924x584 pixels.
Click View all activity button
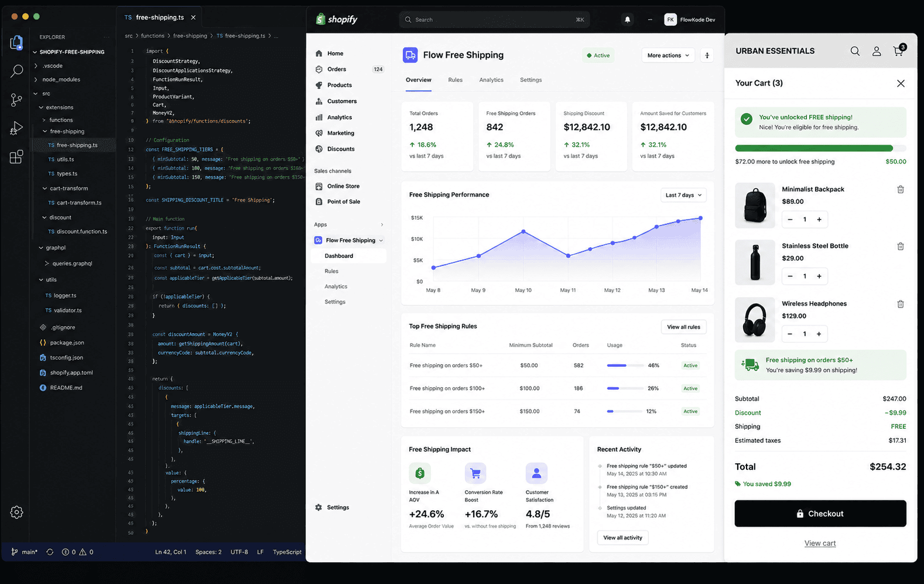pyautogui.click(x=622, y=538)
